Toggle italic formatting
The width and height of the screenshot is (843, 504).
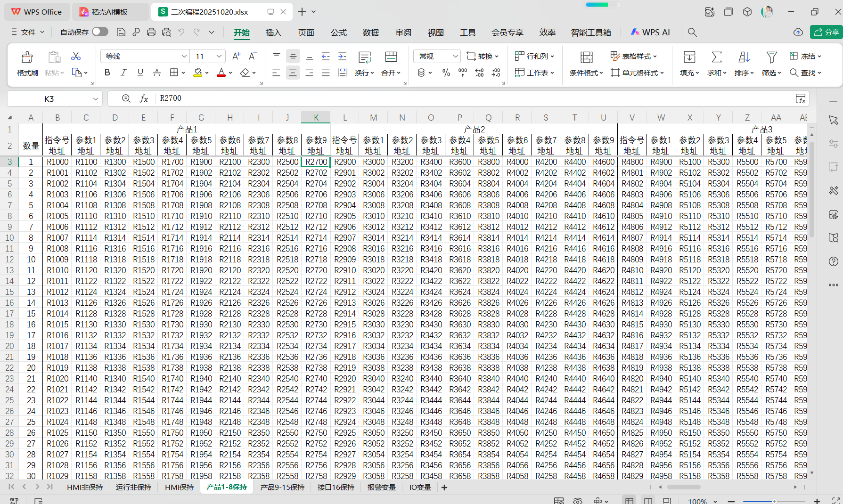[x=123, y=73]
